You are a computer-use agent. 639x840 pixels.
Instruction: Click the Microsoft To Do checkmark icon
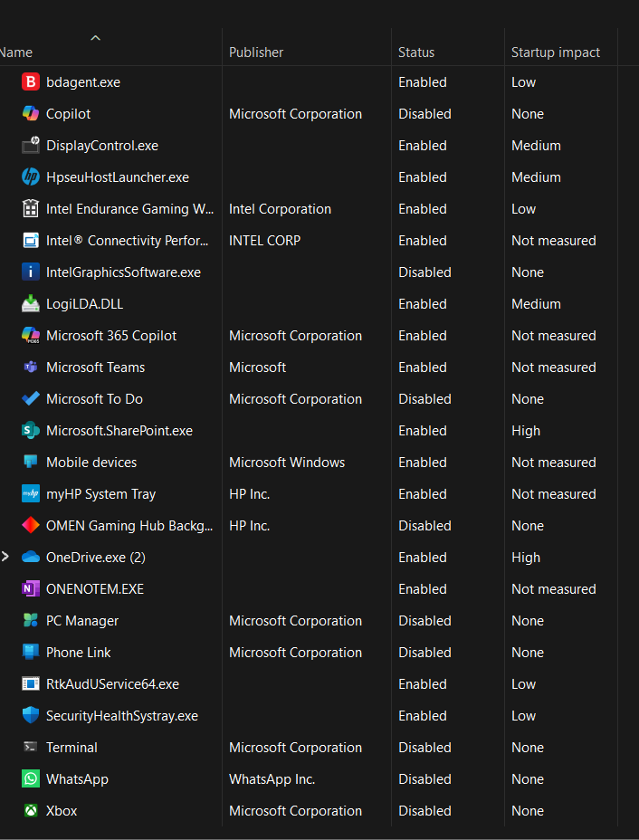[x=31, y=399]
